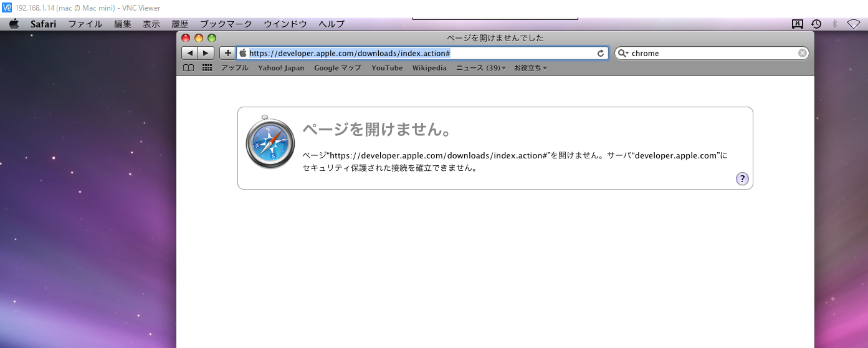Open the Apple menu
Image resolution: width=868 pixels, height=348 pixels.
click(x=14, y=24)
